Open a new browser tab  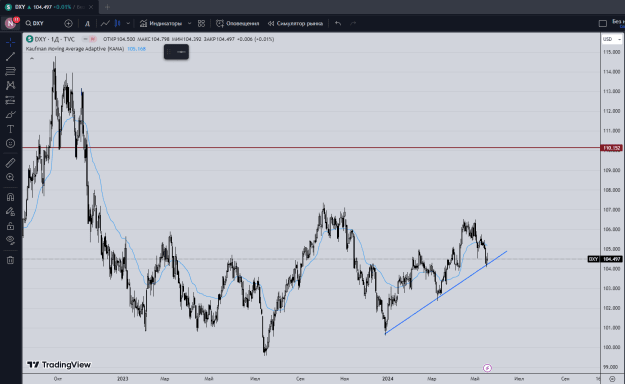pos(107,7)
